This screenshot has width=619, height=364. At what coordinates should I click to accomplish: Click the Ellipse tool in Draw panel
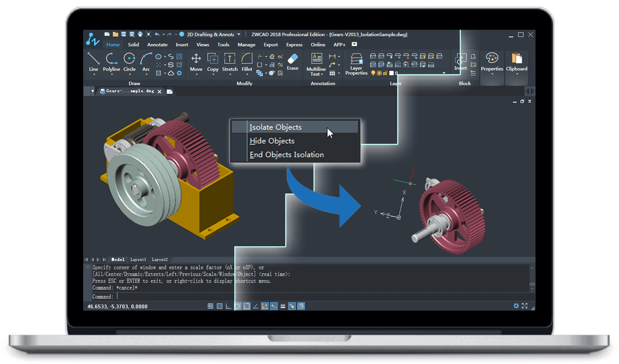pyautogui.click(x=158, y=57)
